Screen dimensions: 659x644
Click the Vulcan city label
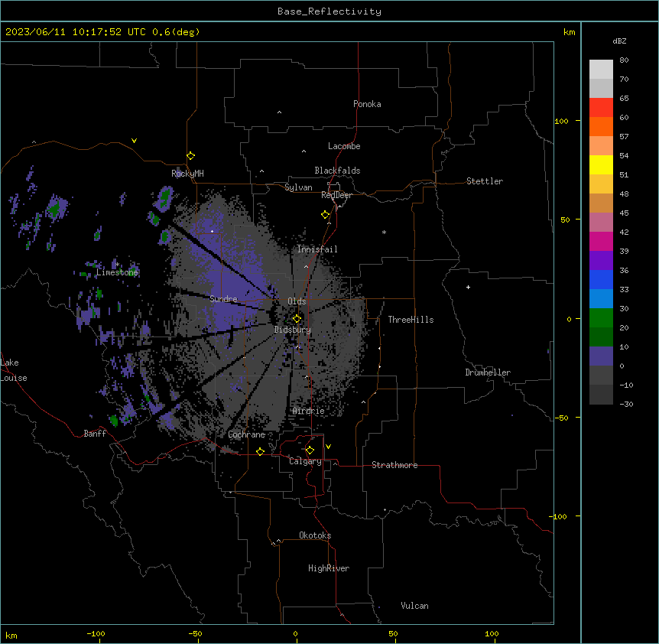(415, 606)
